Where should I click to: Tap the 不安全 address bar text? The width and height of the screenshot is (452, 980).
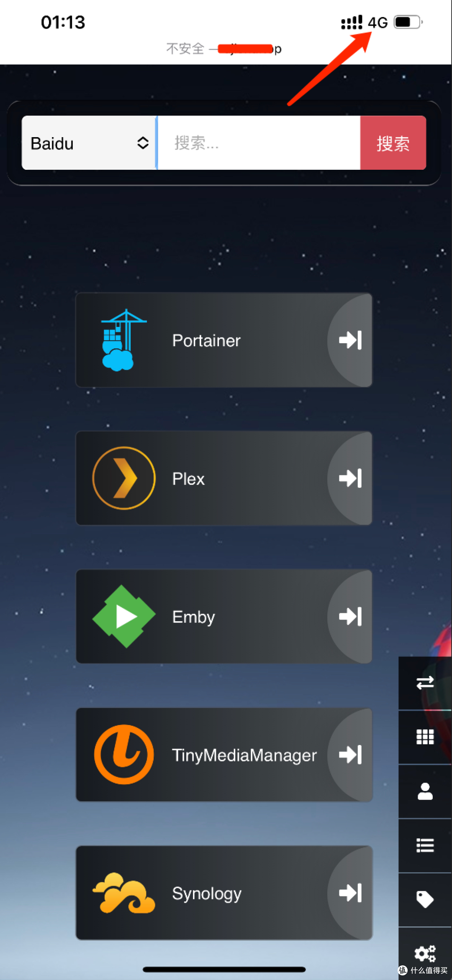(185, 49)
